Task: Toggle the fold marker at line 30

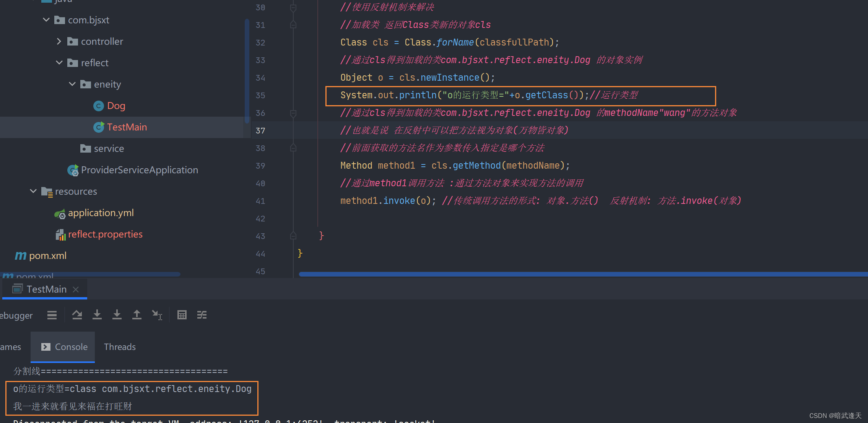Action: click(x=293, y=8)
